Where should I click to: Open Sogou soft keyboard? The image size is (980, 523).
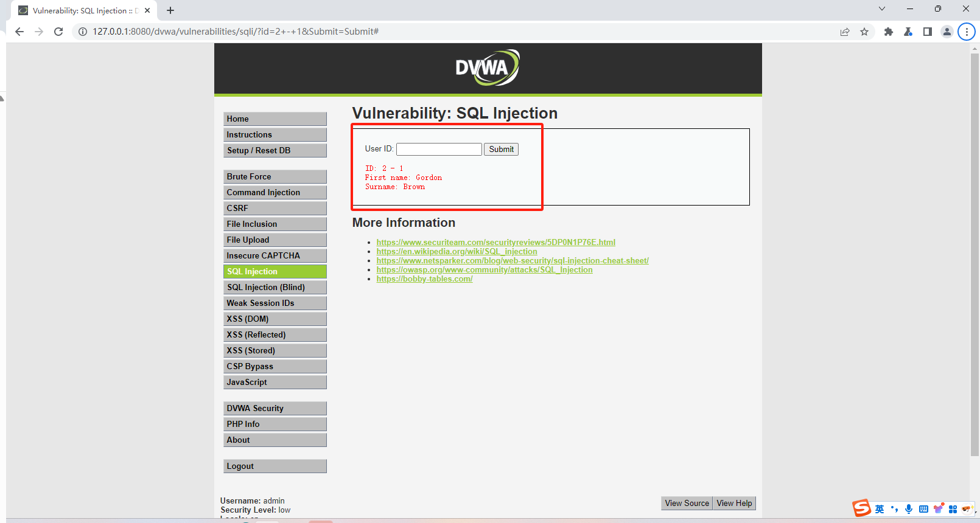[x=923, y=509]
